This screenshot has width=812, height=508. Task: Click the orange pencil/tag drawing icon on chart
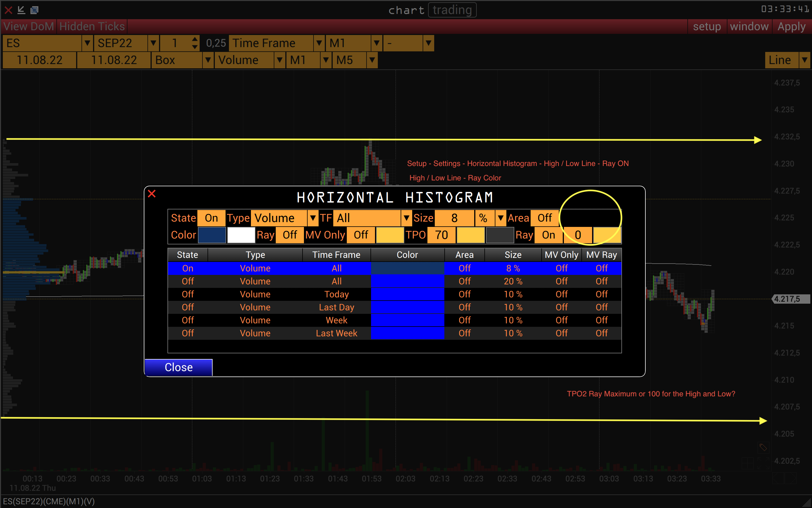click(763, 447)
